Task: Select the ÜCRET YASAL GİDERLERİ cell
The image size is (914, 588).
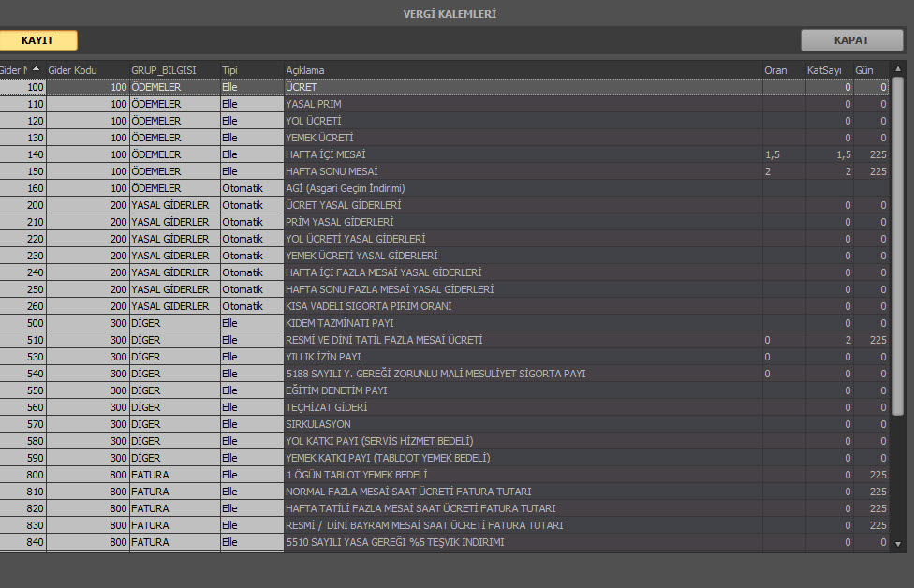Action: pyautogui.click(x=523, y=205)
